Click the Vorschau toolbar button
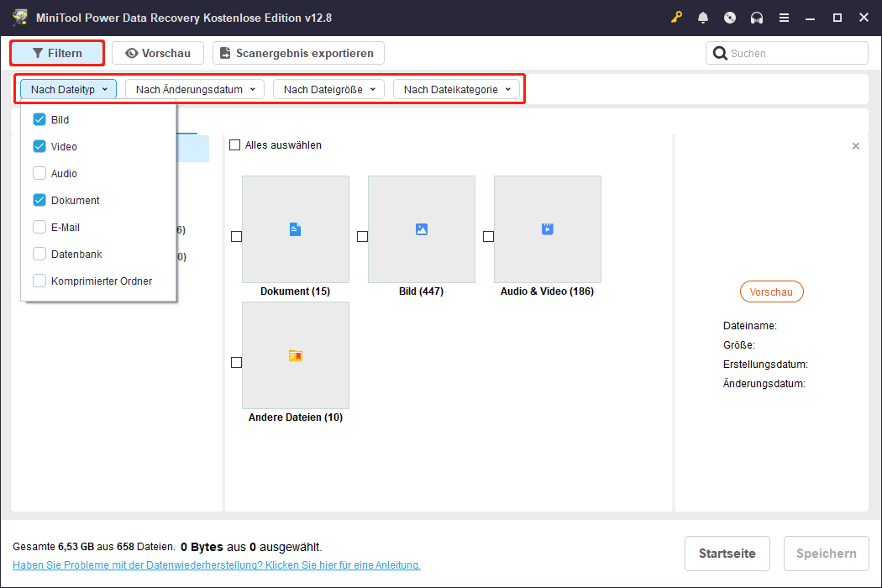This screenshot has width=882, height=588. tap(158, 53)
